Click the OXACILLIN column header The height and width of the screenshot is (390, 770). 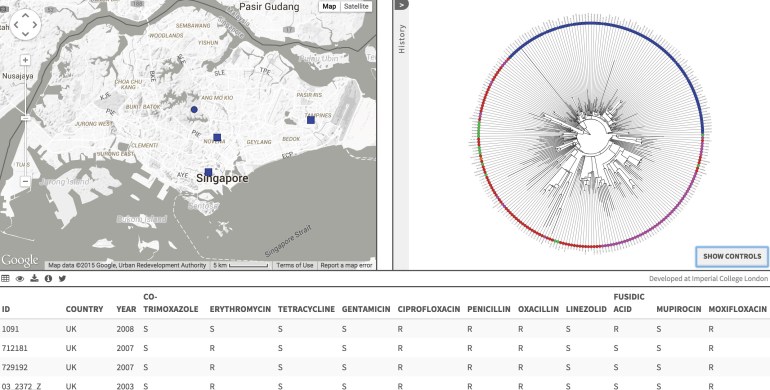click(x=538, y=309)
